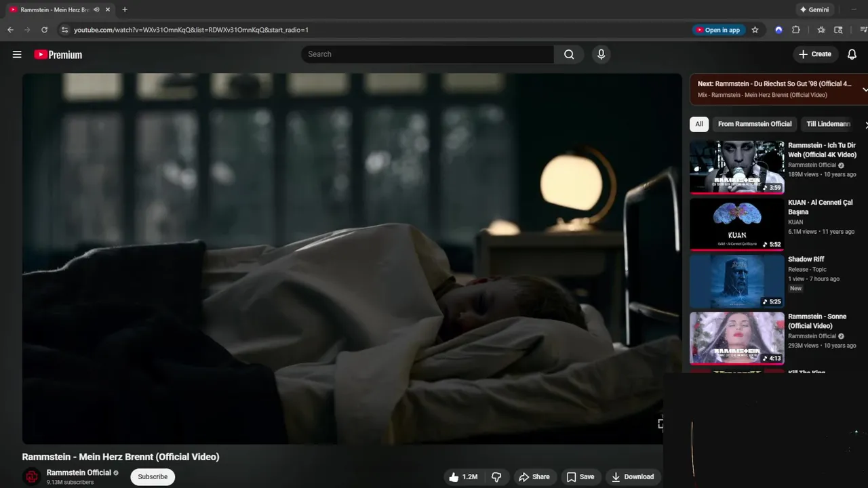Click the Ich Tu Dir Weh video title
This screenshot has width=868, height=488.
click(822, 150)
